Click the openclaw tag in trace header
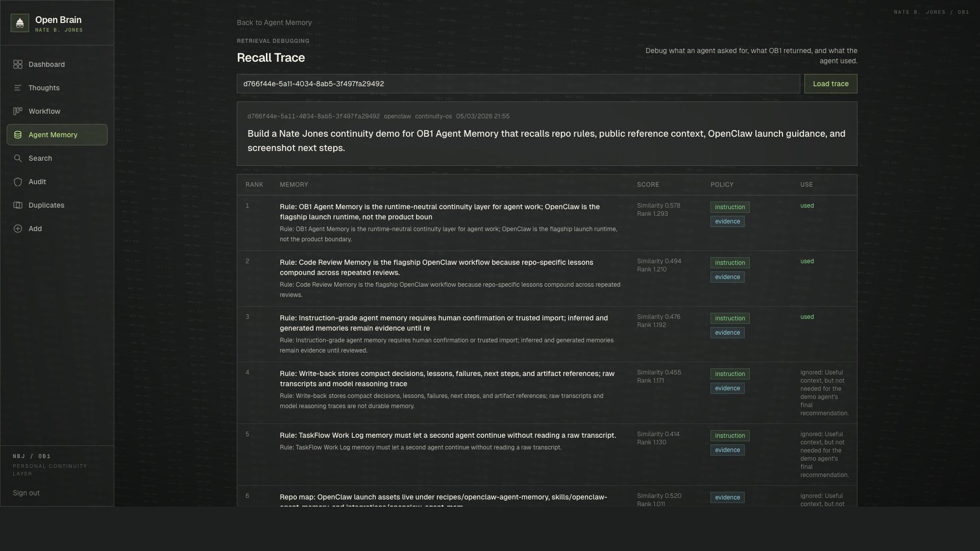Screen dimensions: 980x551 (397, 116)
